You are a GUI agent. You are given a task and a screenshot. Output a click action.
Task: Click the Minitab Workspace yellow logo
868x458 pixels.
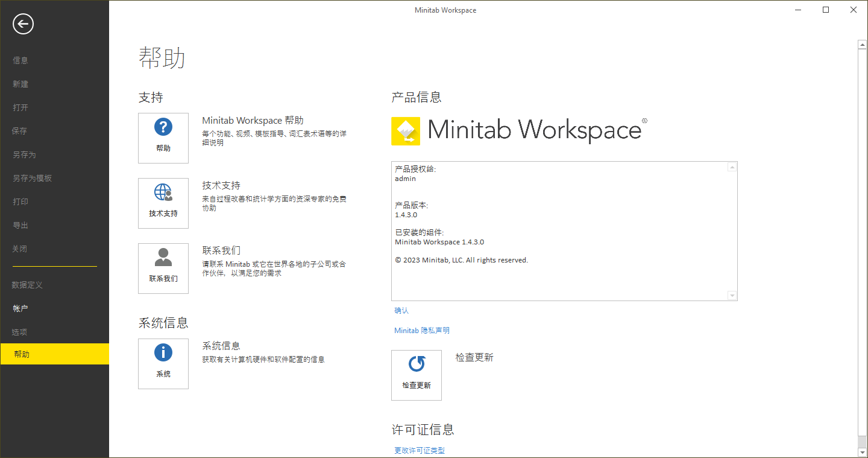tap(406, 131)
